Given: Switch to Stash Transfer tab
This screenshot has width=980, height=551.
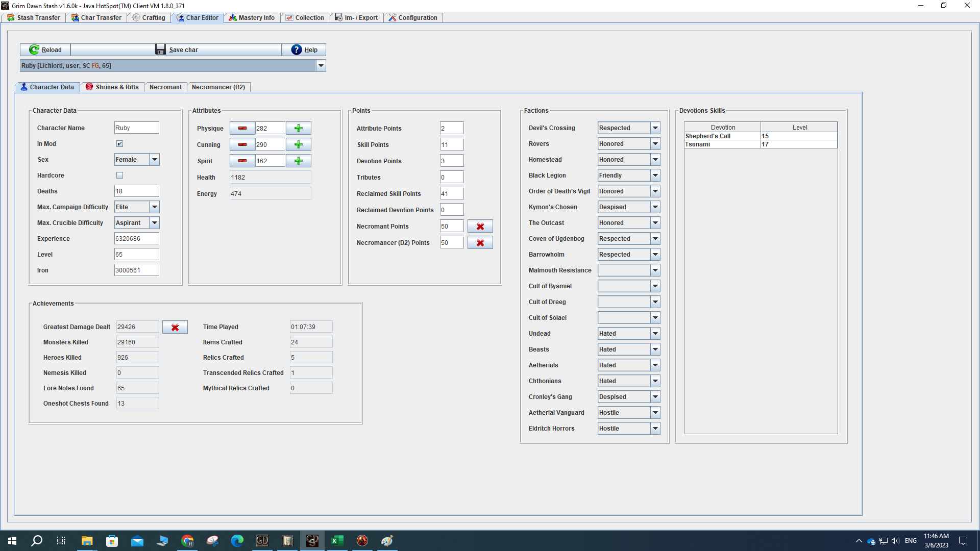Looking at the screenshot, I should click(34, 18).
